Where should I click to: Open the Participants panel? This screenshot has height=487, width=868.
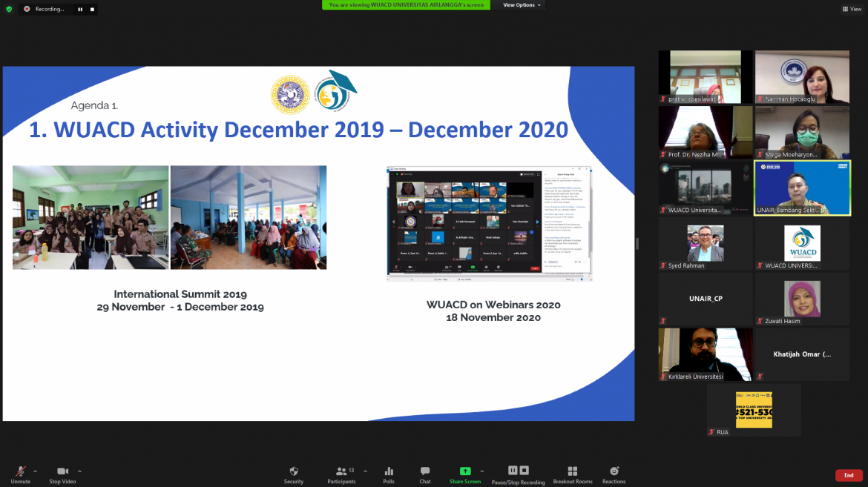pyautogui.click(x=341, y=474)
